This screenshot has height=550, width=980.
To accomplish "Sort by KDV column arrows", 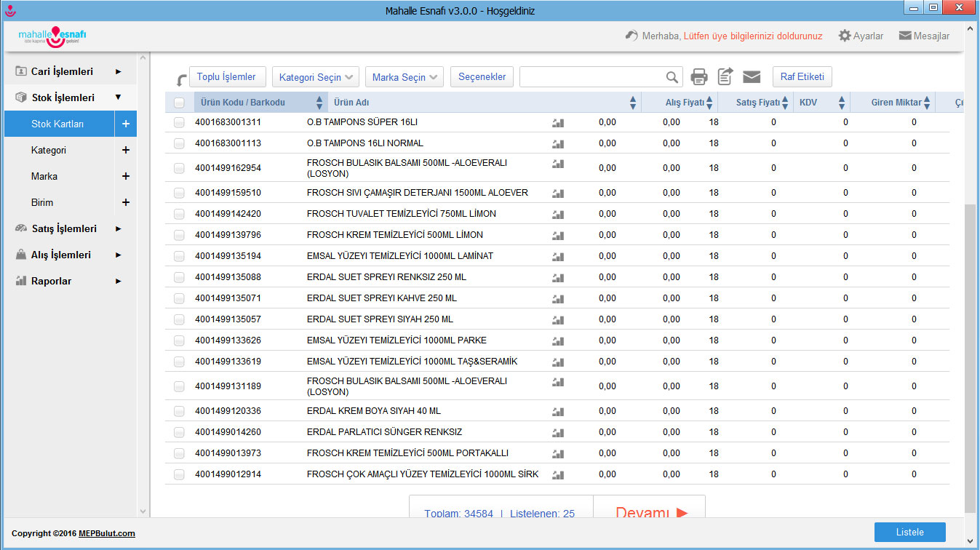I will [x=842, y=103].
